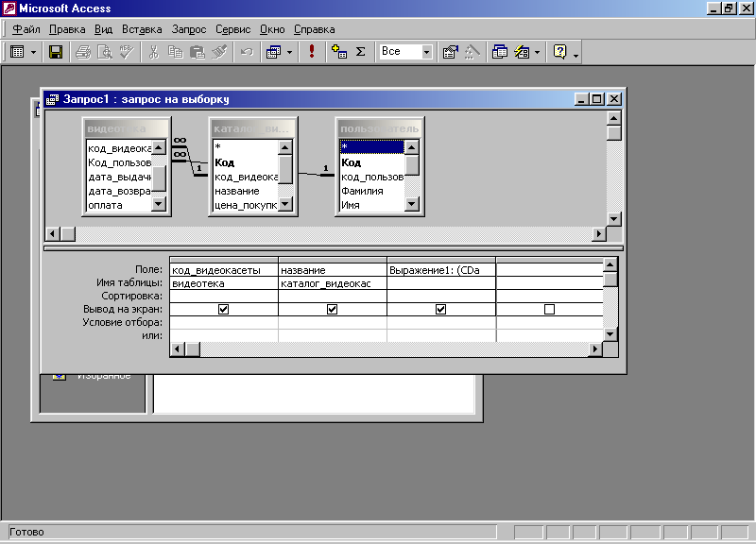Save the query with the floppy disk icon
Screen dimensions: 756x544
tap(56, 52)
